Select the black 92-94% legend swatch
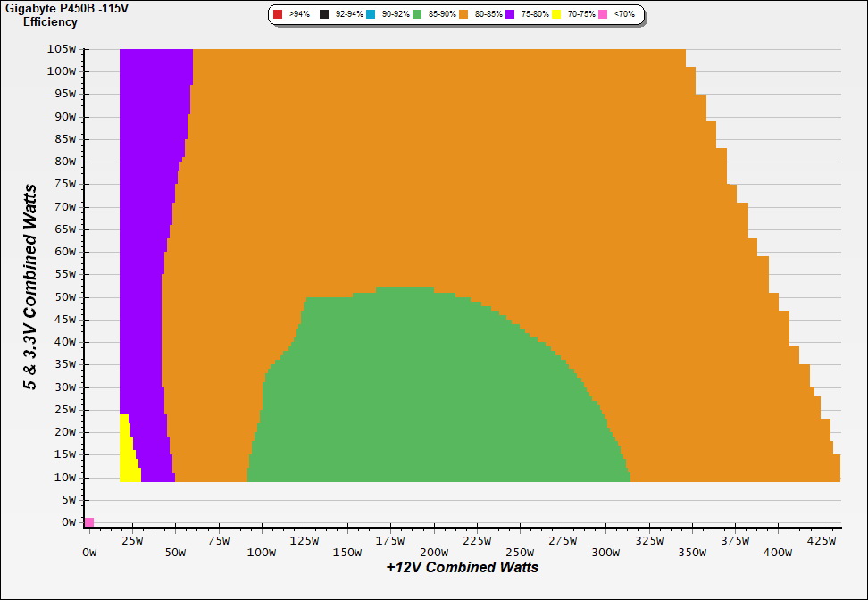Screen dimensions: 868x600 [x=326, y=15]
